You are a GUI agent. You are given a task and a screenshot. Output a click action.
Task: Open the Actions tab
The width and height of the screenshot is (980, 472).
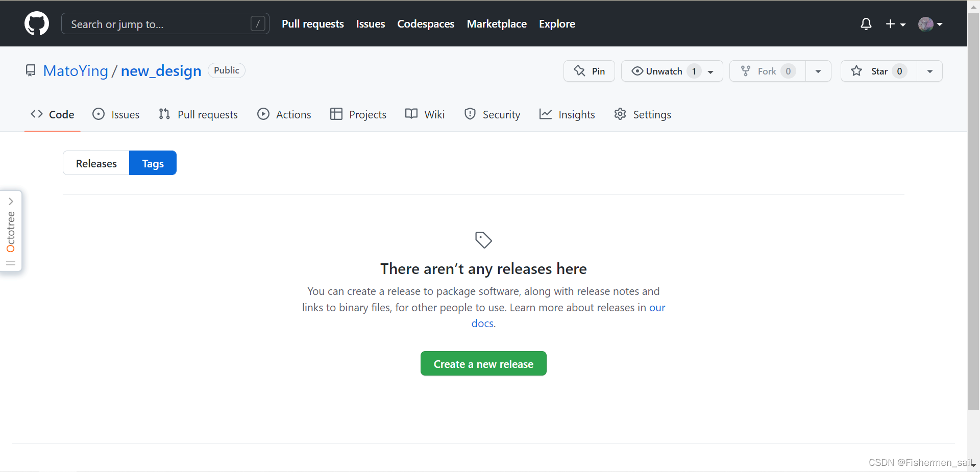[x=284, y=114]
